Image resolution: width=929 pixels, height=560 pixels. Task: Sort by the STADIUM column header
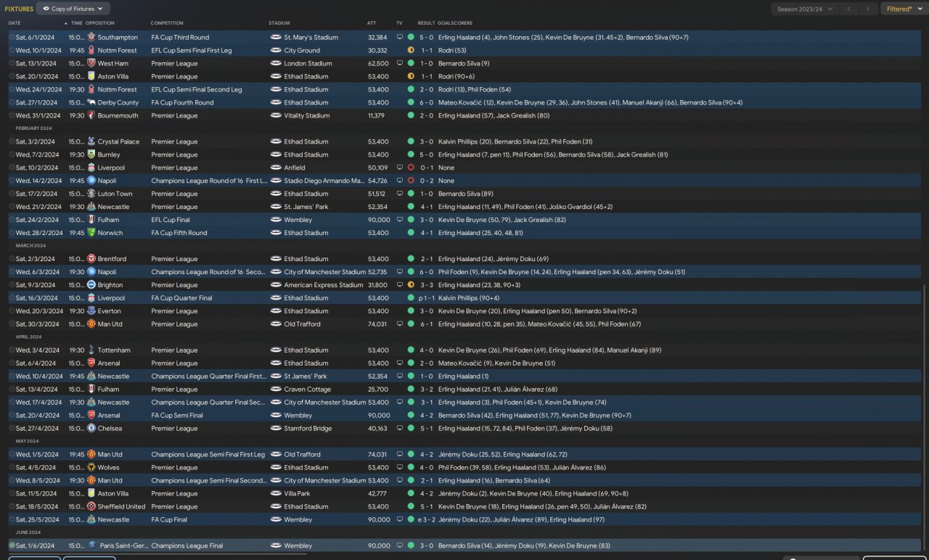(279, 23)
